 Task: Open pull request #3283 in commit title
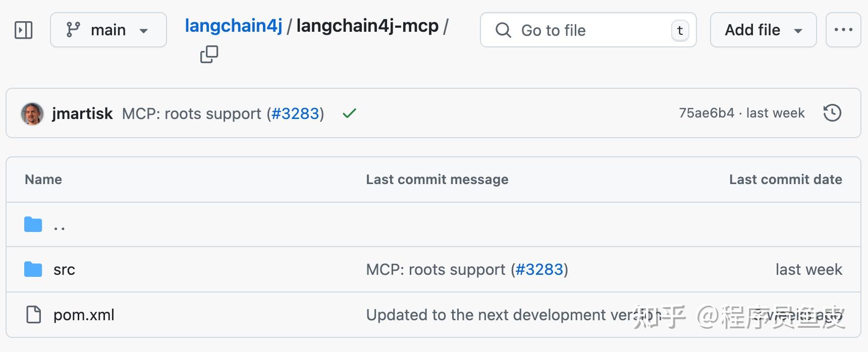pos(296,113)
